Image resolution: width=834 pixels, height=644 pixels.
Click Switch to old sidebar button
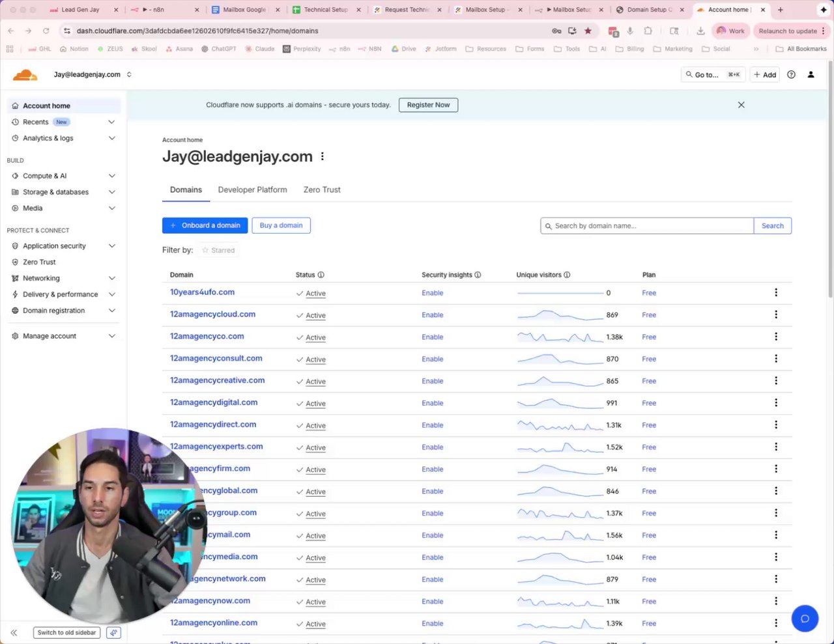66,632
